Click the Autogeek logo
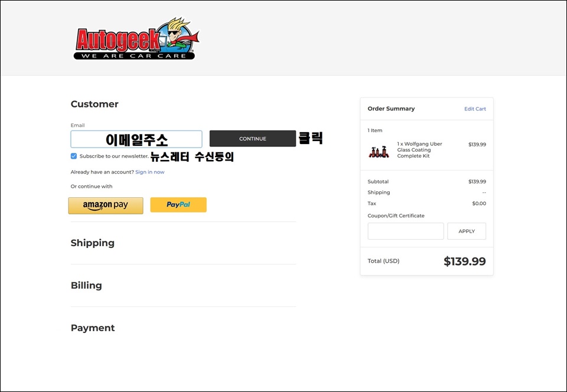The height and width of the screenshot is (392, 567). [x=136, y=38]
